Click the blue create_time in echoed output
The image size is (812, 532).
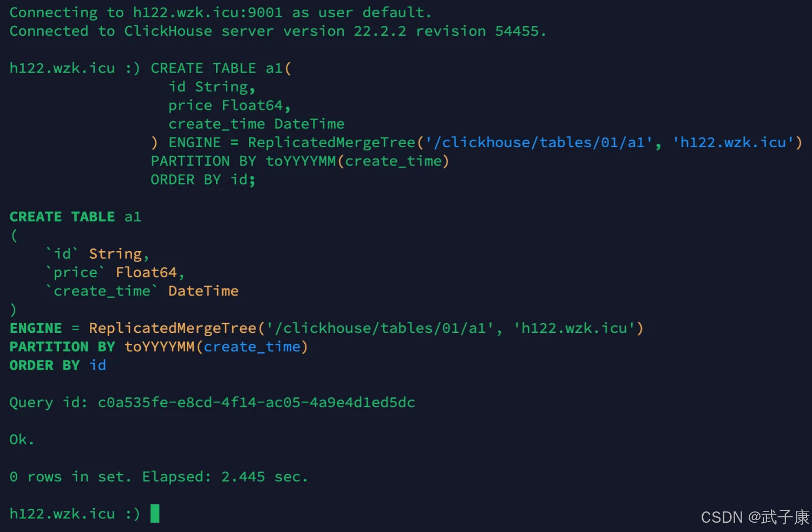252,347
